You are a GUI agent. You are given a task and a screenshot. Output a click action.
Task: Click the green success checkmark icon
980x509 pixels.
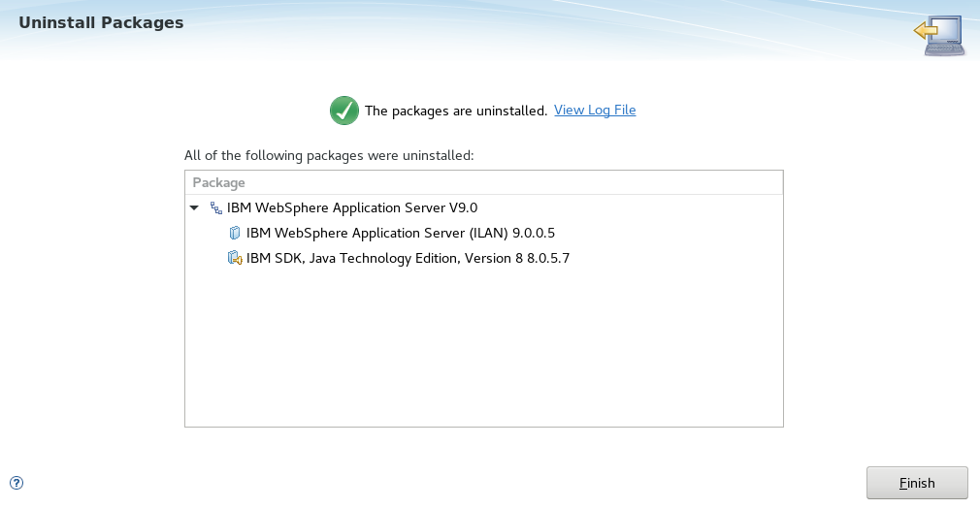pyautogui.click(x=343, y=111)
